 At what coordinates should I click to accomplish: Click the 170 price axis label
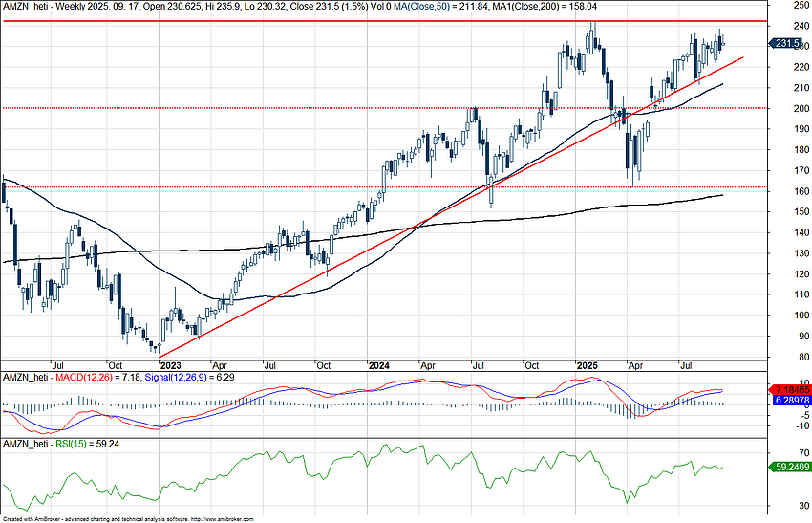coord(801,170)
